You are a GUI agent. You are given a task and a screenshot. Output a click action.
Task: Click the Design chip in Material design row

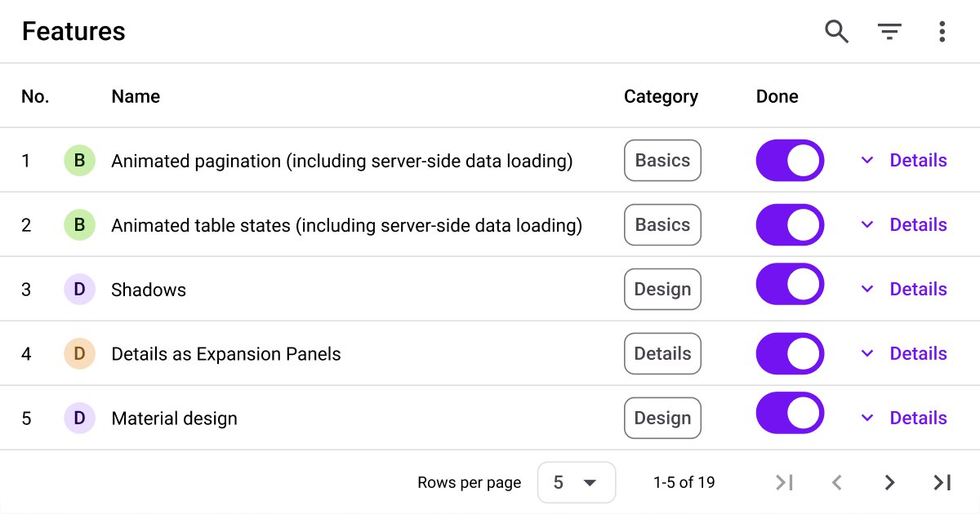[x=662, y=419]
